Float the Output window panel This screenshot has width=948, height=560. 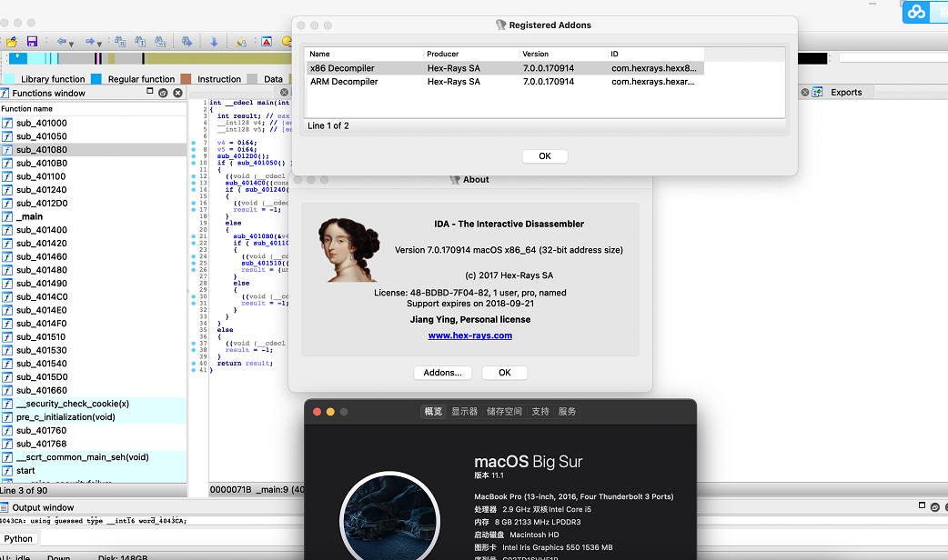(x=922, y=505)
